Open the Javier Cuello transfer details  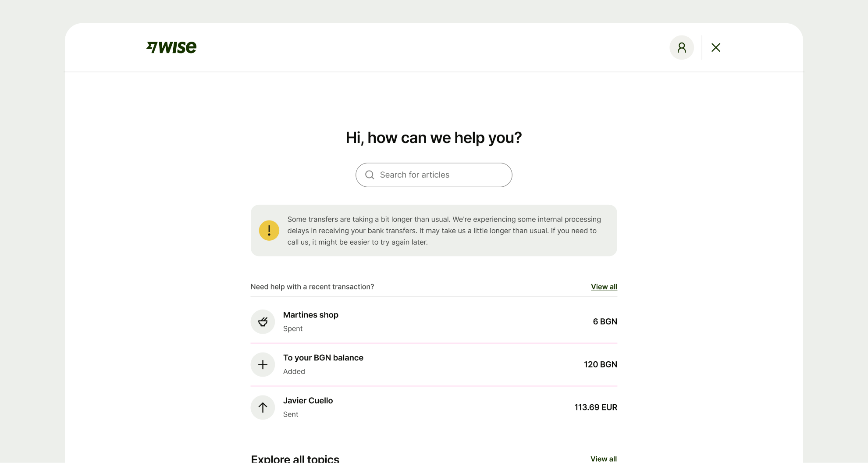[434, 407]
